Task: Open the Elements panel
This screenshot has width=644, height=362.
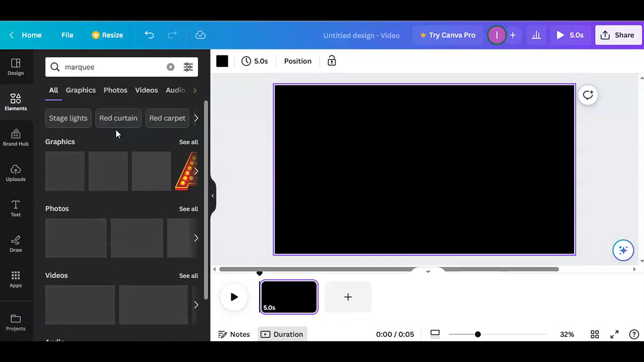Action: coord(16,102)
